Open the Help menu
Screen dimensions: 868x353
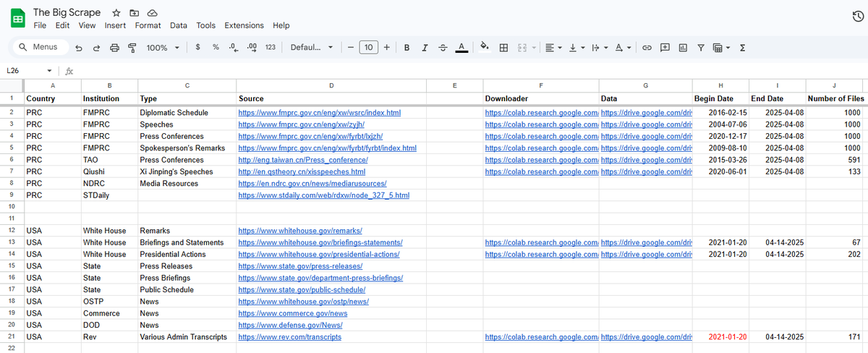(x=281, y=25)
